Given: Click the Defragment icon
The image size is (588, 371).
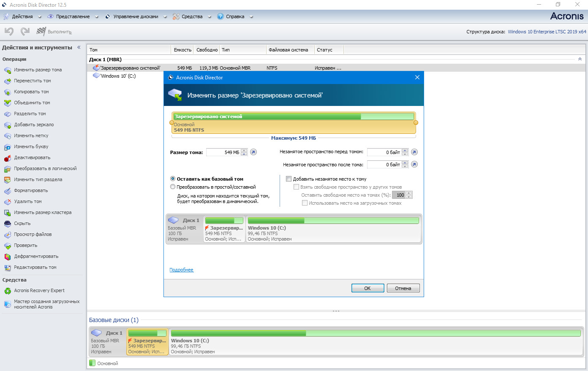Looking at the screenshot, I should click(7, 257).
